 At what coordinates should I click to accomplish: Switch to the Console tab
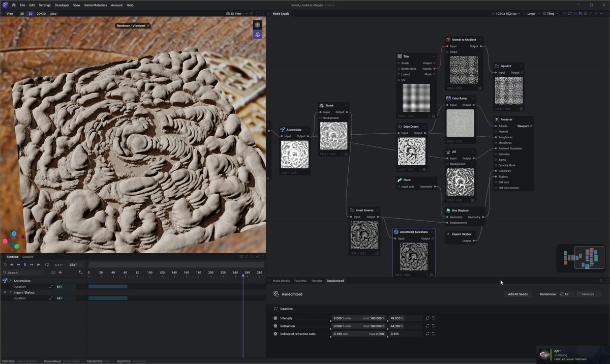[28, 257]
